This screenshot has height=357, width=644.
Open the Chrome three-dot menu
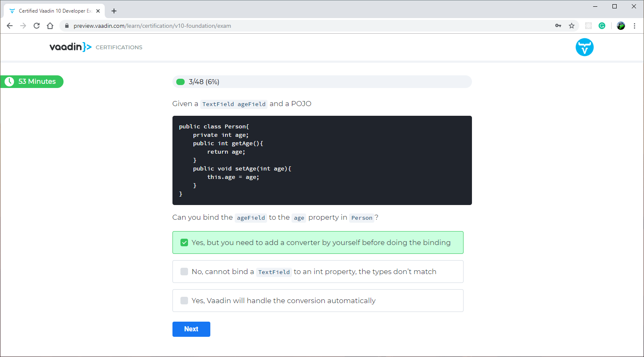click(x=634, y=26)
